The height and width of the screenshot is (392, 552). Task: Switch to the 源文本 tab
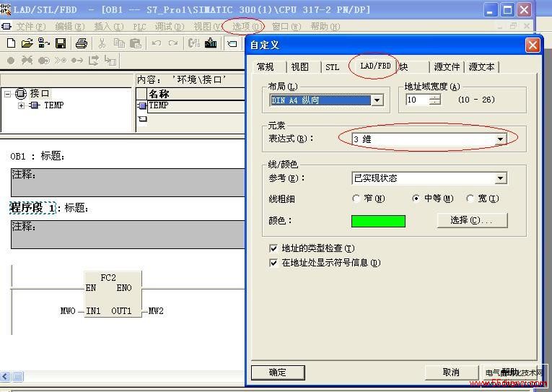481,66
